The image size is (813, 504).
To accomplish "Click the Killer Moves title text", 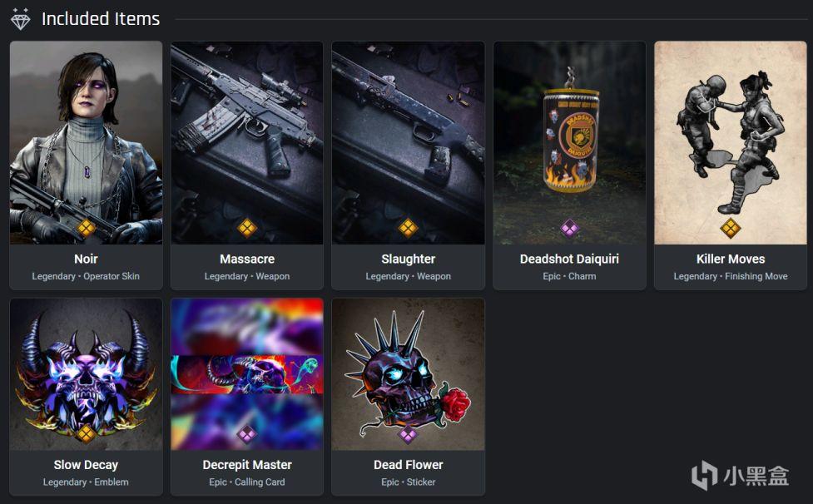I will pos(731,259).
